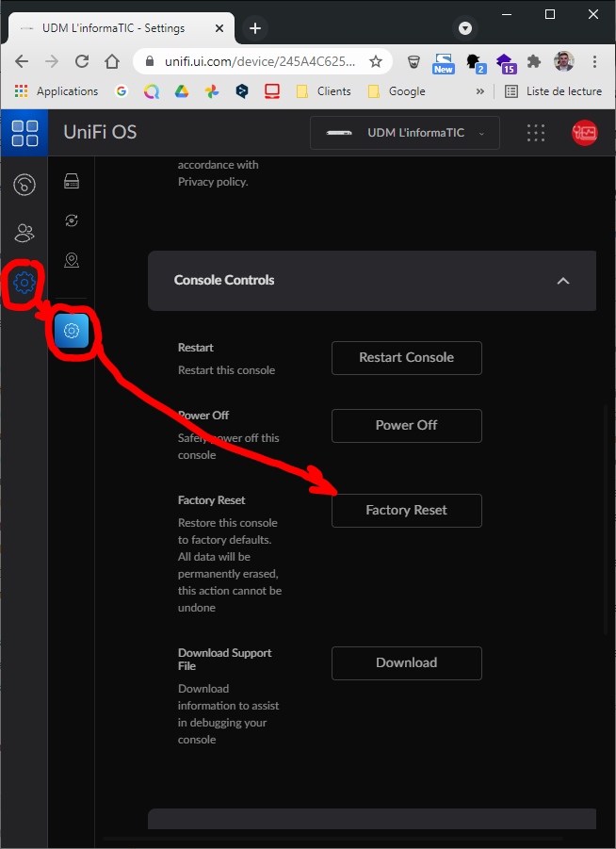Expand the UDM L'informaTIC console dropdown
Image resolution: width=616 pixels, height=849 pixels.
point(405,133)
